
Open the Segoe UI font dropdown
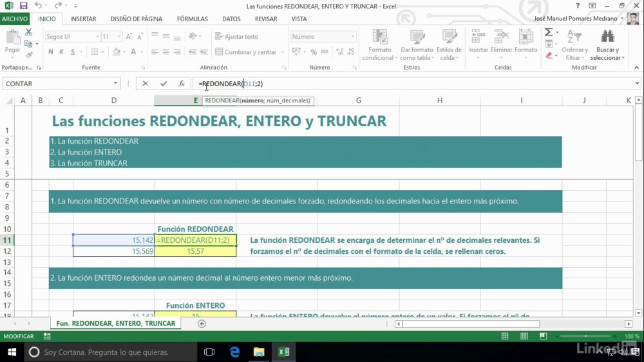pos(97,37)
